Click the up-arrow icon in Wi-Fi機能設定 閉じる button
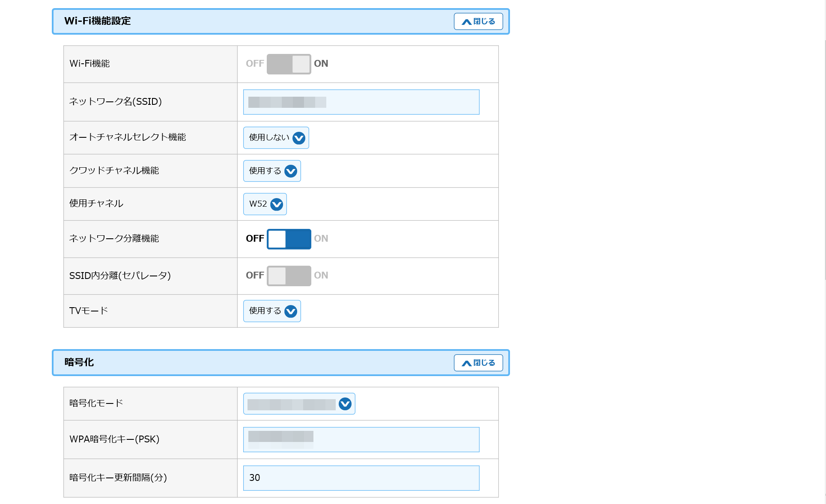 [467, 22]
